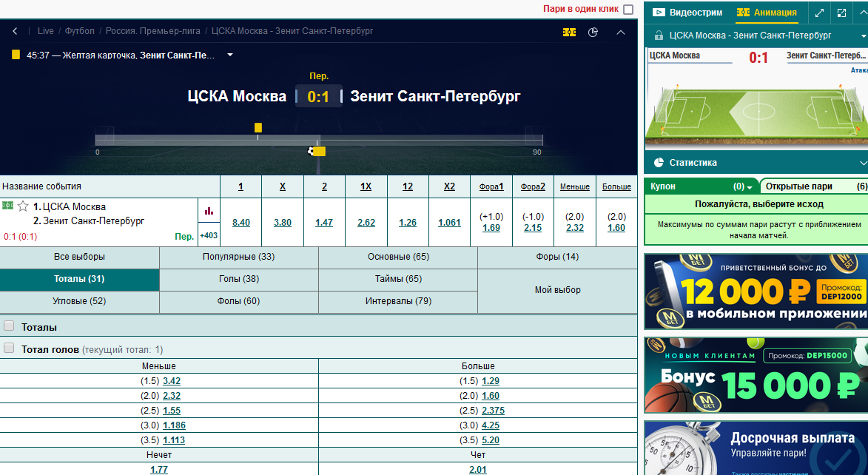The height and width of the screenshot is (475, 868).
Task: Select Нечет odds 1.77
Action: point(159,470)
